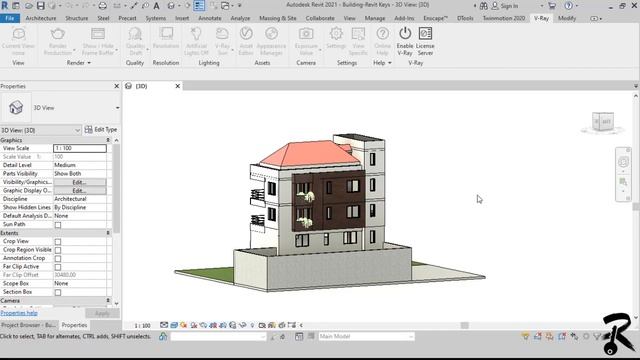Screen dimensions: 640x360
Task: Toggle Artificial Lights Off icon
Action: tap(196, 33)
